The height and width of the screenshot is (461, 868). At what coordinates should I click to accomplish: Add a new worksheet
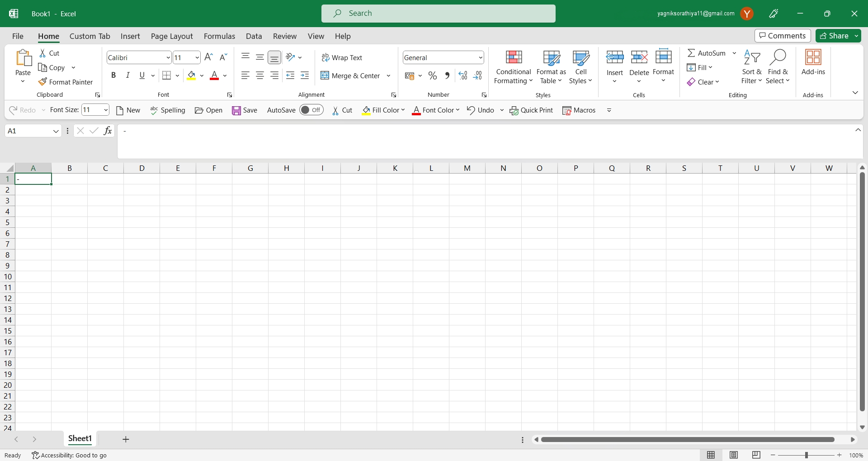tap(125, 439)
